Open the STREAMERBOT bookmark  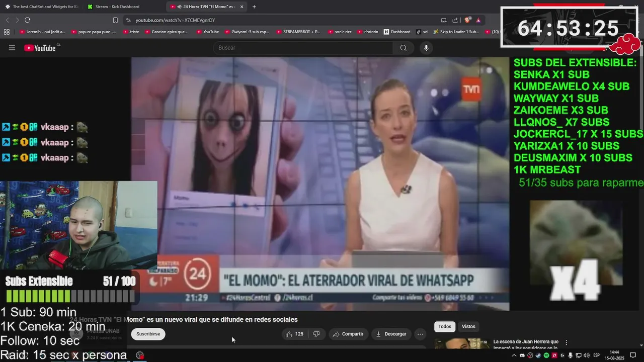tap(298, 32)
